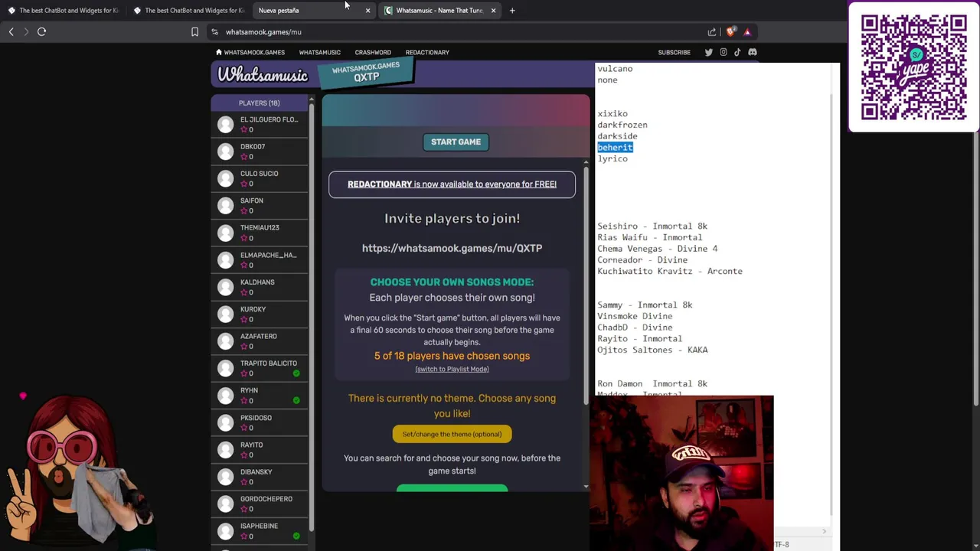980x551 pixels.
Task: Click green ready dot of Isaphebine
Action: pos(296,536)
